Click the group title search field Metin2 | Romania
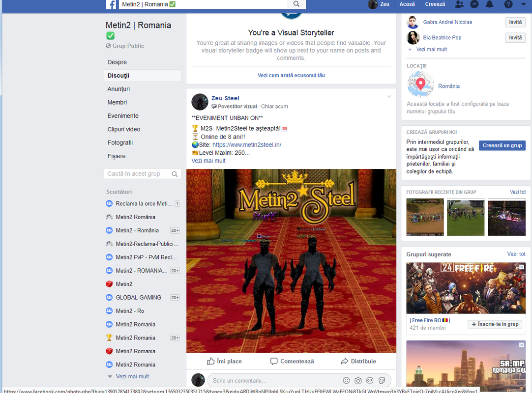532x393 pixels. [x=204, y=4]
